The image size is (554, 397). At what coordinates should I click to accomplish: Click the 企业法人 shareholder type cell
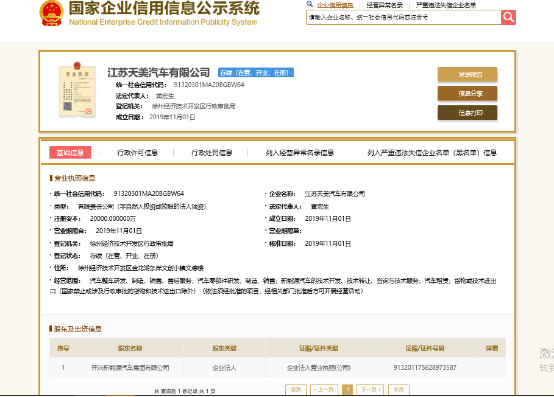pyautogui.click(x=224, y=368)
